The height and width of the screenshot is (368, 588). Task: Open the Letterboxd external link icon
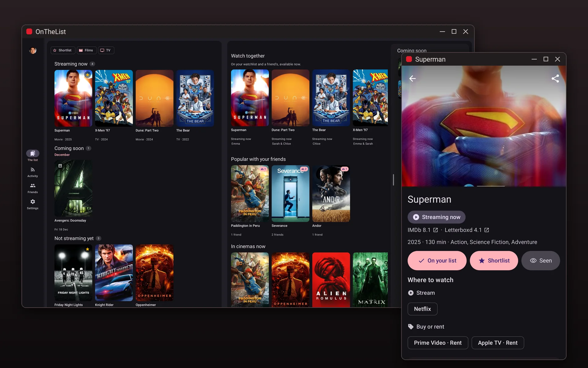(x=487, y=230)
